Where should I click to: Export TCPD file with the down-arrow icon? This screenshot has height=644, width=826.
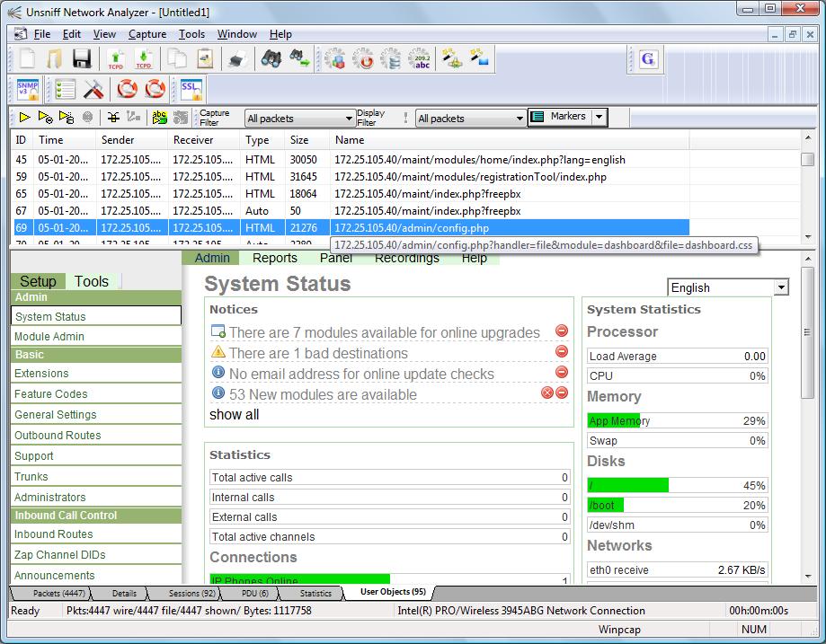[x=143, y=58]
